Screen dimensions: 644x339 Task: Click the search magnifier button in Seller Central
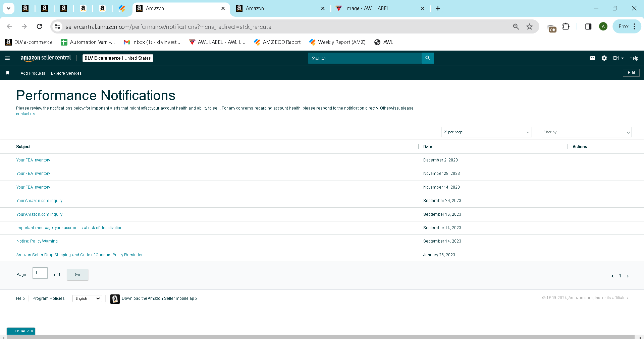pos(428,58)
